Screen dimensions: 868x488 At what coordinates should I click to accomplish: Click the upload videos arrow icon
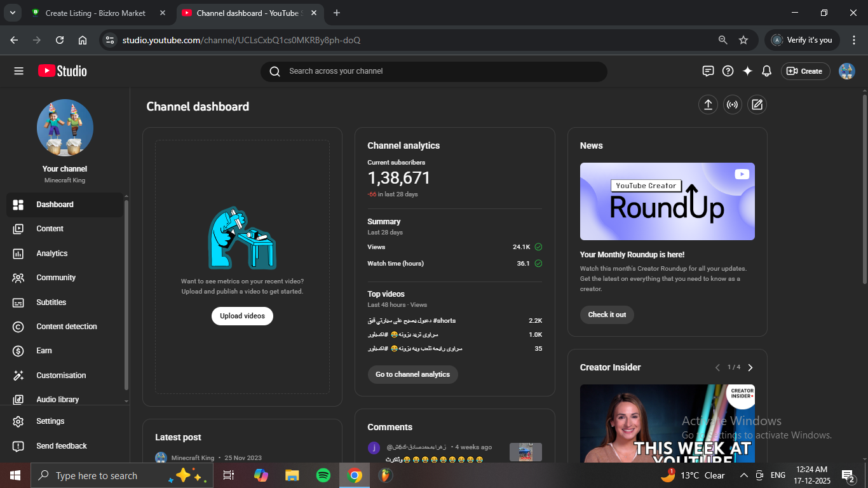point(708,105)
